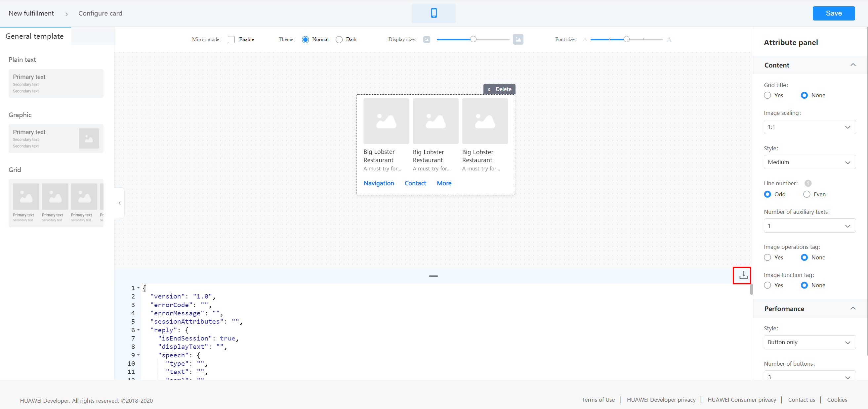Viewport: 868px width, 409px height.
Task: Click the first Big Lobster image placeholder
Action: point(386,121)
